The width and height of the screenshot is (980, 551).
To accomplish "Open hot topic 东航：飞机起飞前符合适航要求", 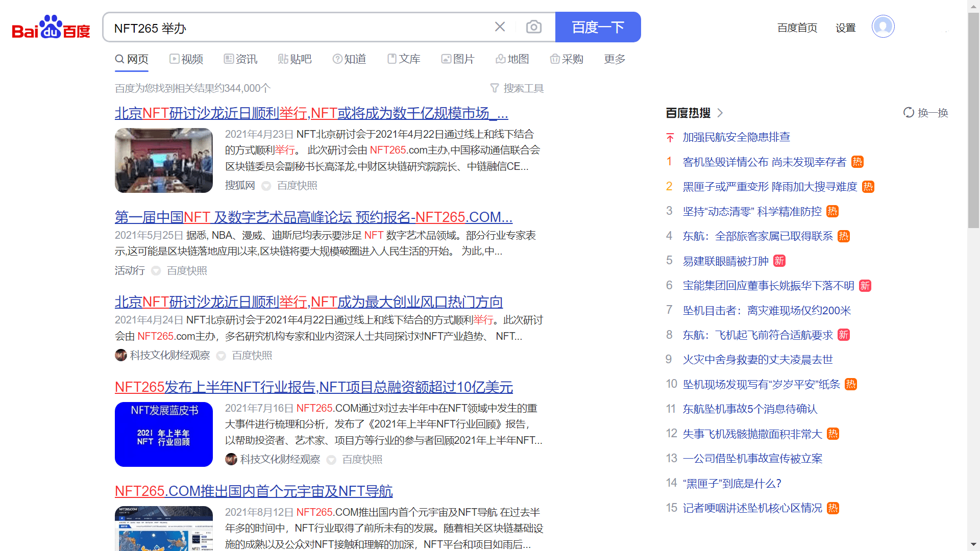I will 758,335.
